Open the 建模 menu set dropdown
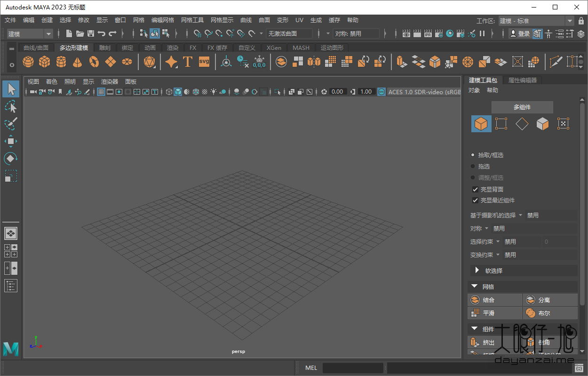This screenshot has height=376, width=588. 30,34
